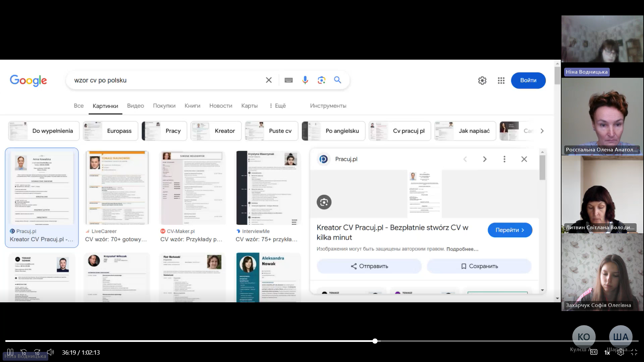644x362 pixels.
Task: Switch to the Видео search tab
Action: click(135, 106)
